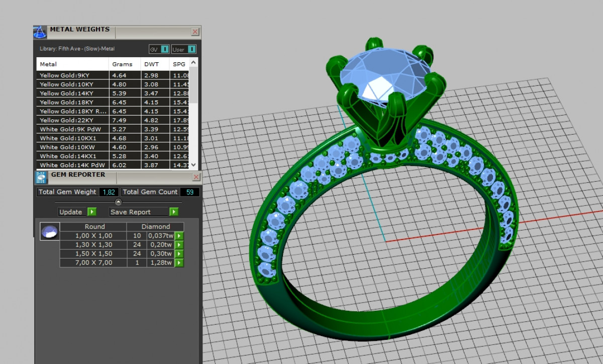Click the green arrow next to Update

[91, 212]
